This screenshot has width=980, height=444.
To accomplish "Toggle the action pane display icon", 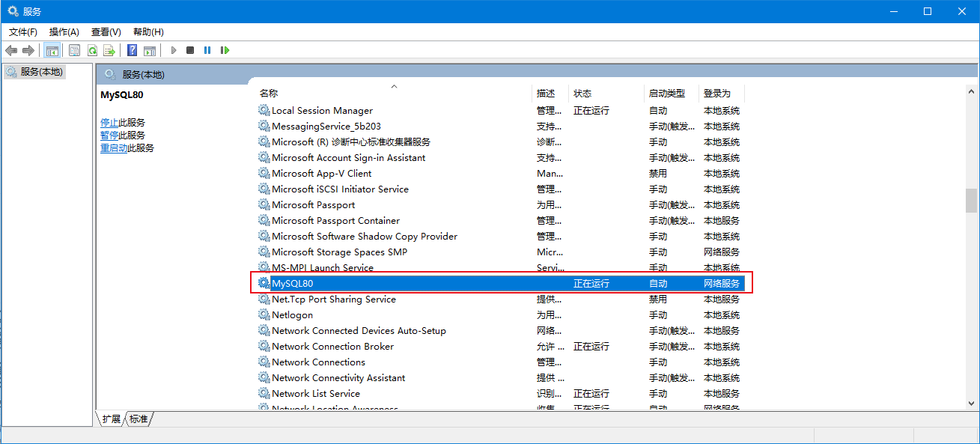I will (150, 50).
